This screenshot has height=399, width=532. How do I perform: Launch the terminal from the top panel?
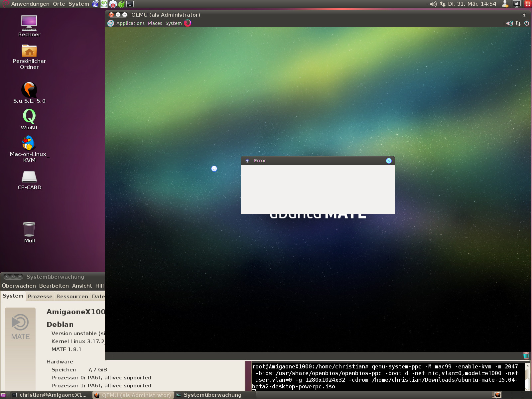130,4
